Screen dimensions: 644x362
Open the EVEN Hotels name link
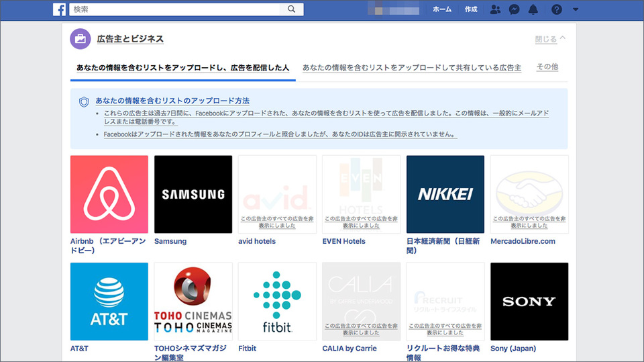click(x=343, y=242)
